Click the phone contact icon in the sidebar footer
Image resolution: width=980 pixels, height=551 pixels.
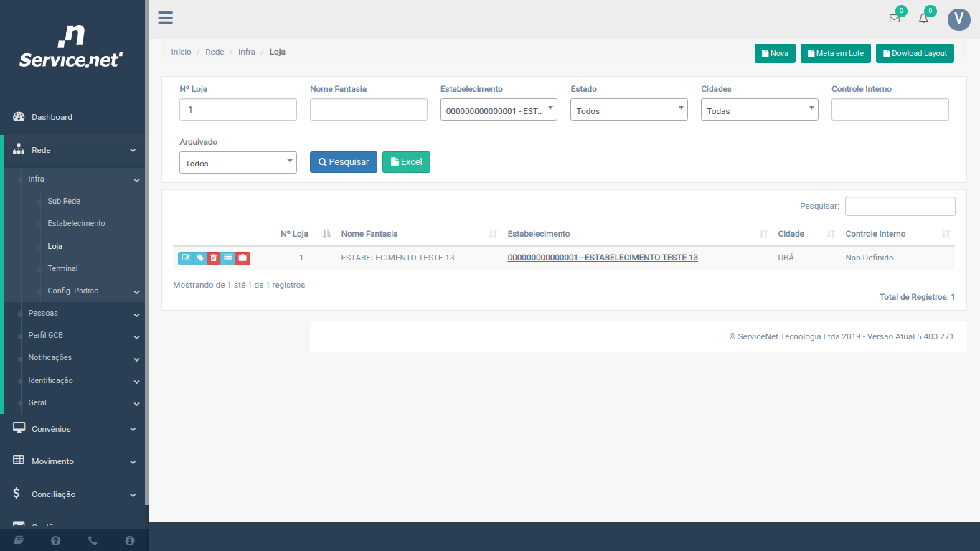click(x=93, y=540)
